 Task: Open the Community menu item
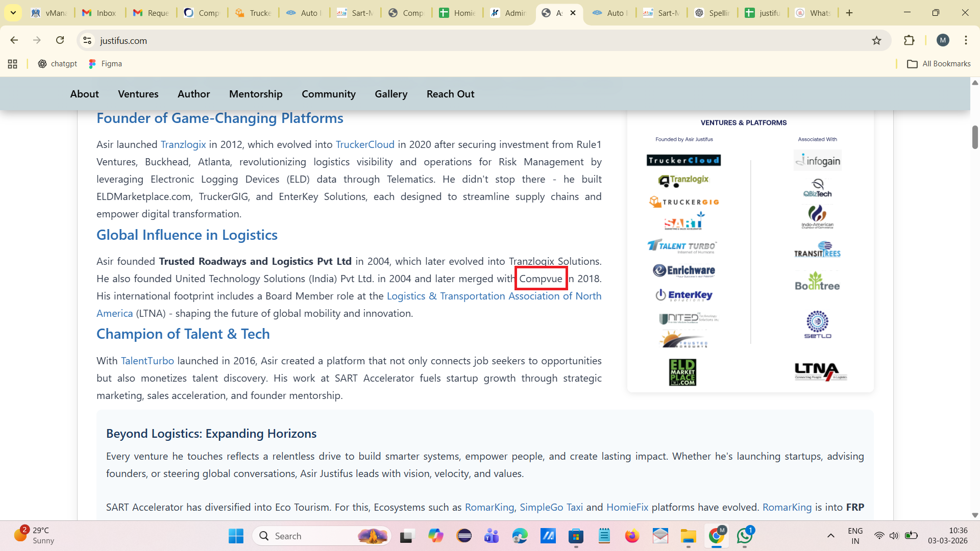point(329,94)
